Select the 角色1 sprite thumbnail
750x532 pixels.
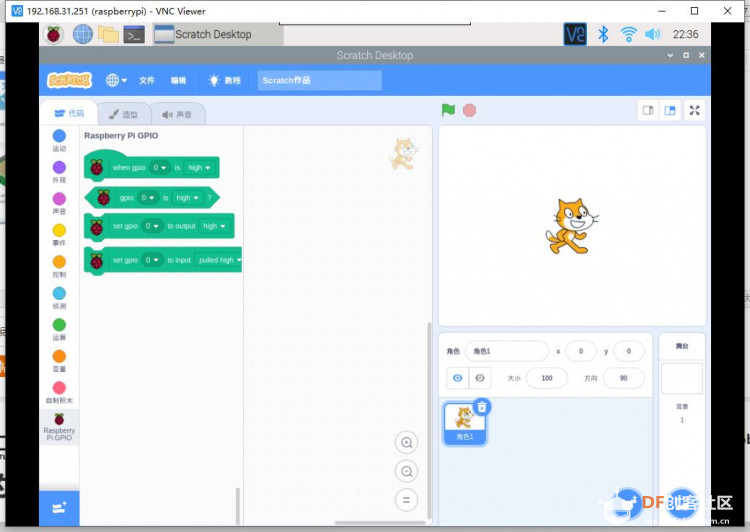[x=464, y=424]
